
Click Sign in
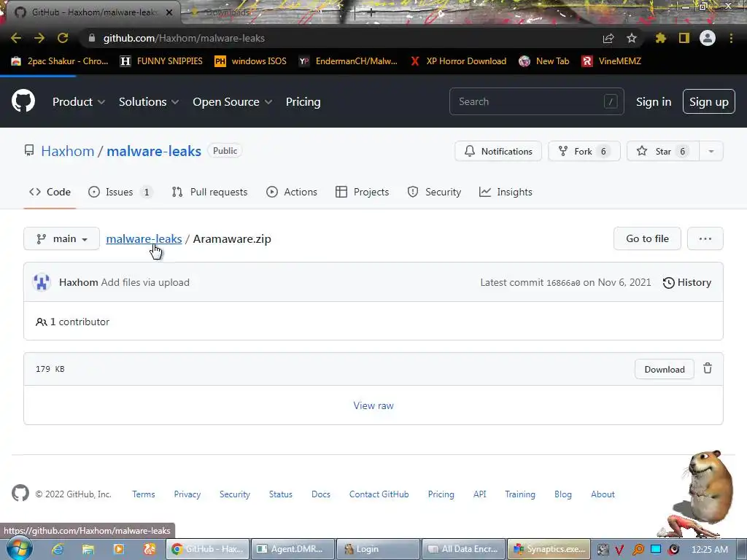[654, 102]
